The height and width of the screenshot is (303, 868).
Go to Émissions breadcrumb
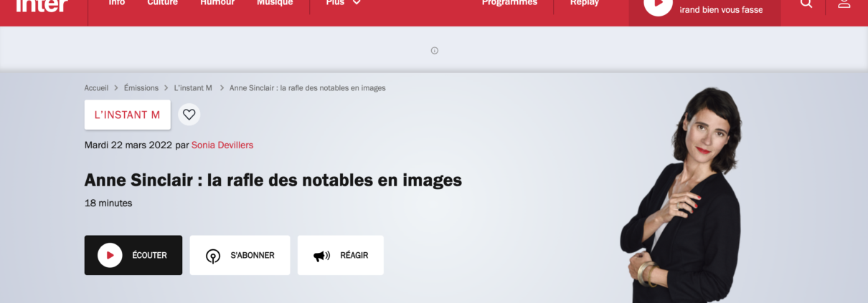coord(141,88)
